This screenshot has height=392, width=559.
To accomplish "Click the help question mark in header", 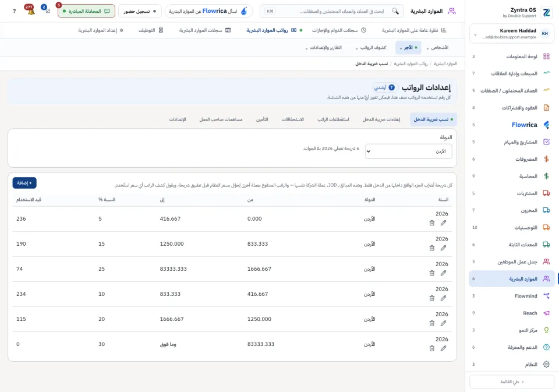I will (14, 11).
